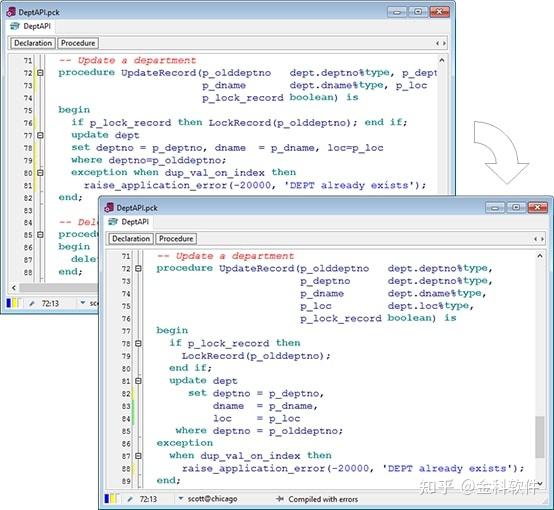Image resolution: width=554 pixels, height=510 pixels.
Task: Click pencil edit icon in back status bar
Action: point(32,303)
